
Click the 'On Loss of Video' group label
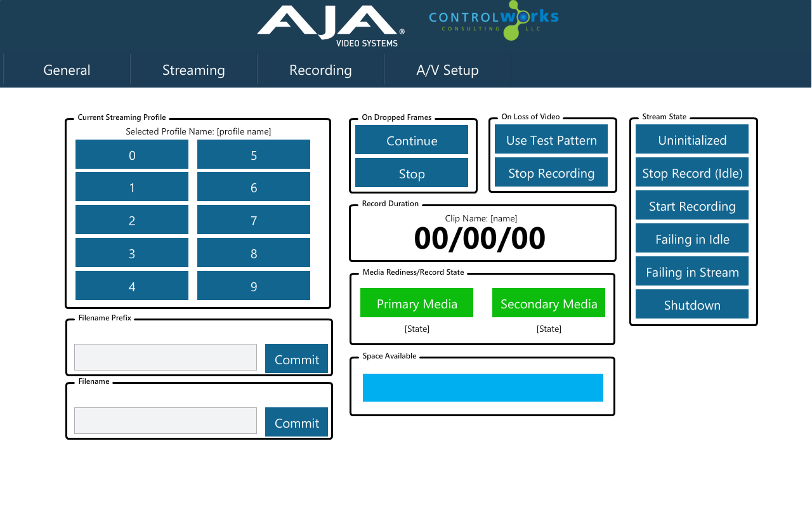coord(530,117)
